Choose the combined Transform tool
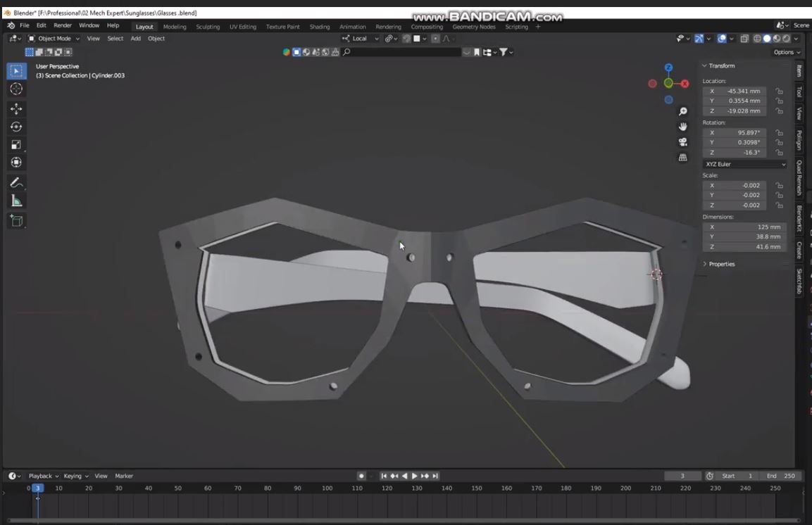812x525 pixels. [16, 163]
